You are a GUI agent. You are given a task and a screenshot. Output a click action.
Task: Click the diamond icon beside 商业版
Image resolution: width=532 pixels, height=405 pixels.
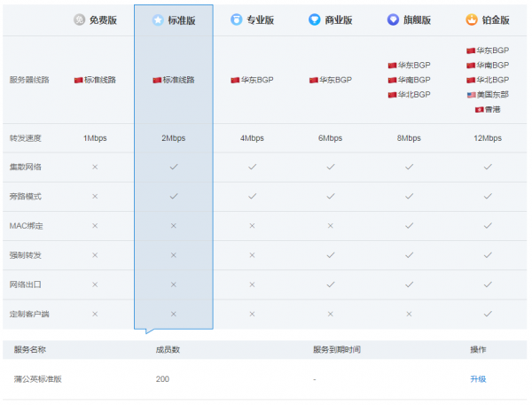[315, 19]
